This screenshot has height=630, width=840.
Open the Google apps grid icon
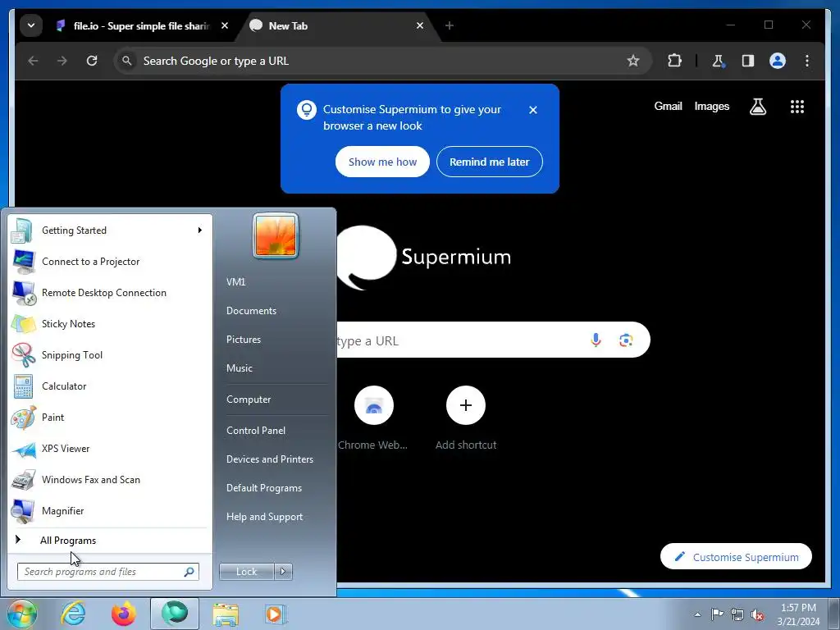797,107
